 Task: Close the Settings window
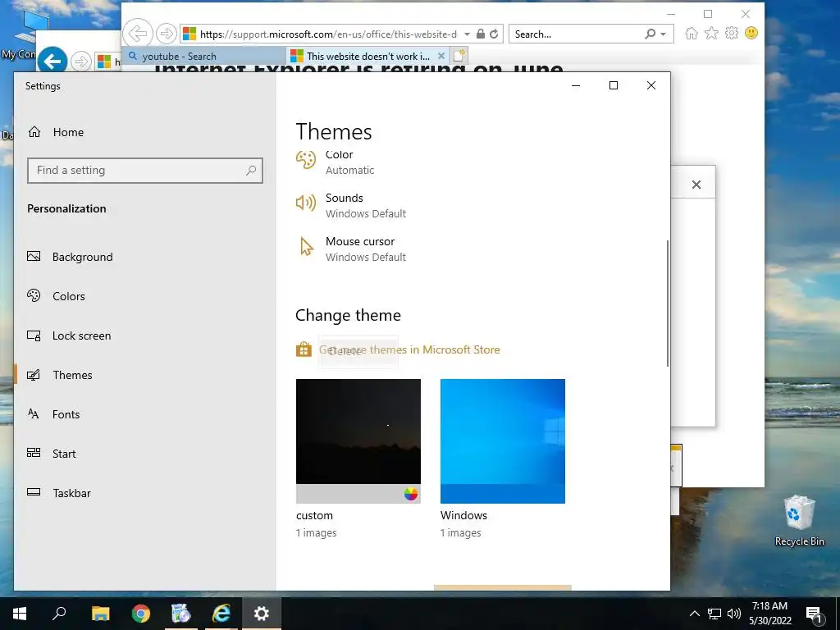[x=651, y=85]
